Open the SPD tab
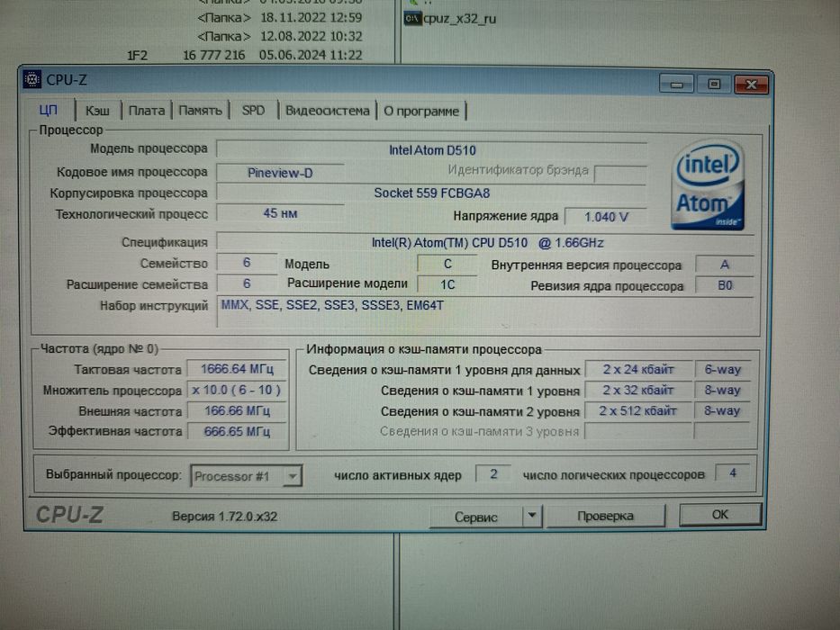This screenshot has width=840, height=630. pos(253,111)
